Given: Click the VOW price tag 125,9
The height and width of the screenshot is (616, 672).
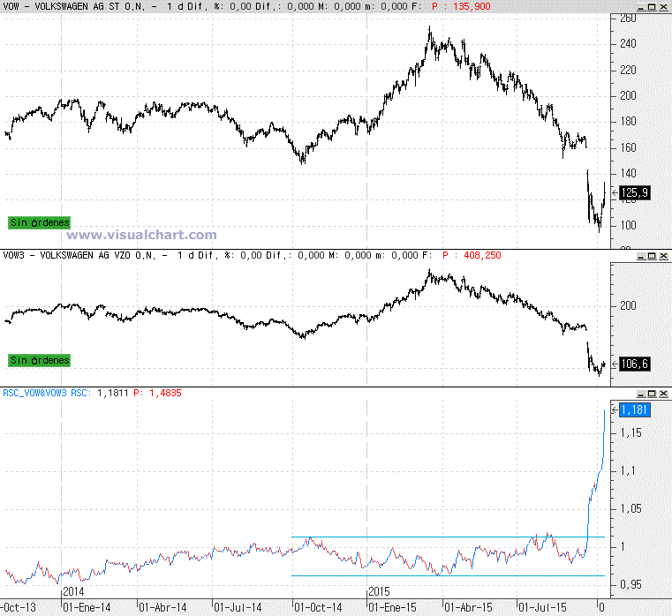Looking at the screenshot, I should pos(635,192).
